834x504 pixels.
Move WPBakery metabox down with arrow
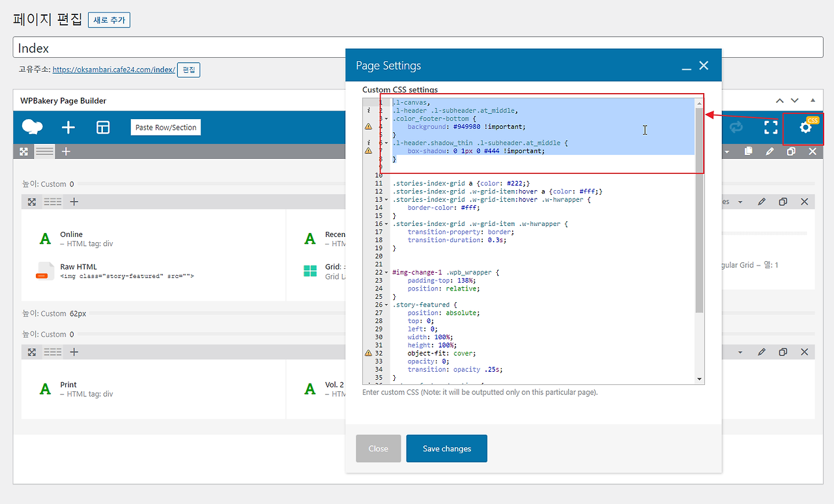794,100
